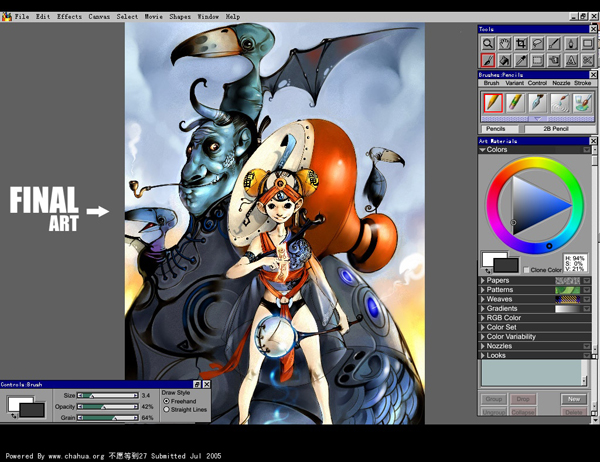This screenshot has height=462, width=600.
Task: Select the Crop tool
Action: 521,44
